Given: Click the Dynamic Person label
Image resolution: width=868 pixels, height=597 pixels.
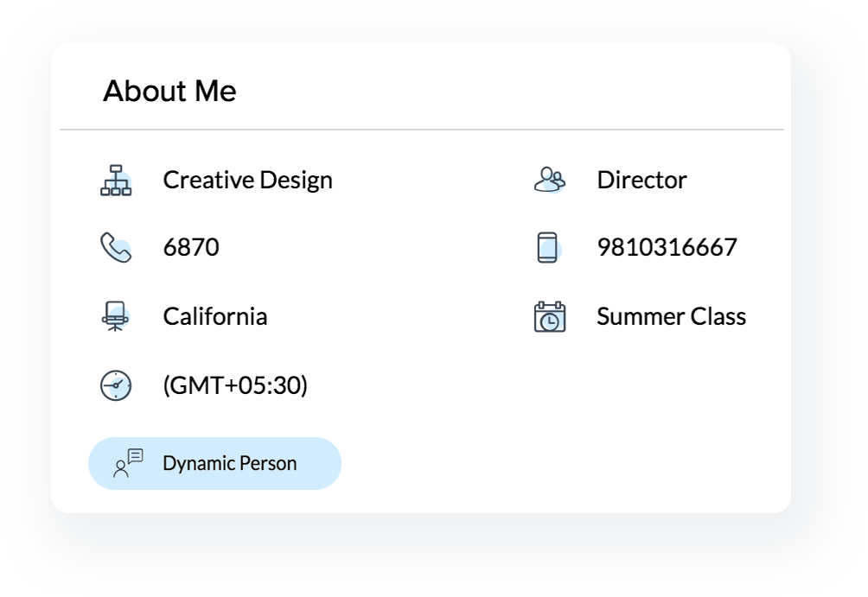Looking at the screenshot, I should pos(229,464).
